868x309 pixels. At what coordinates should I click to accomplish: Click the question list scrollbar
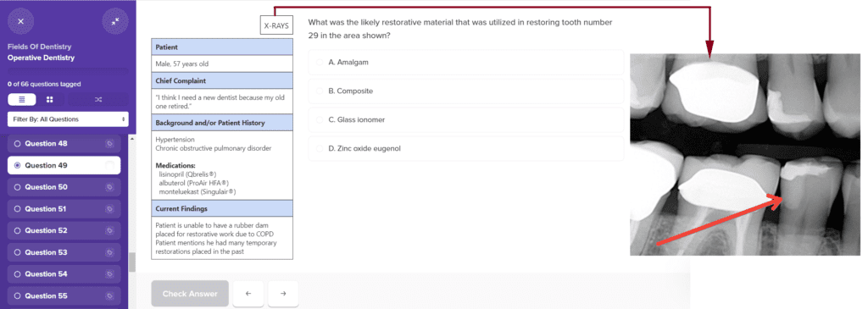click(x=131, y=262)
